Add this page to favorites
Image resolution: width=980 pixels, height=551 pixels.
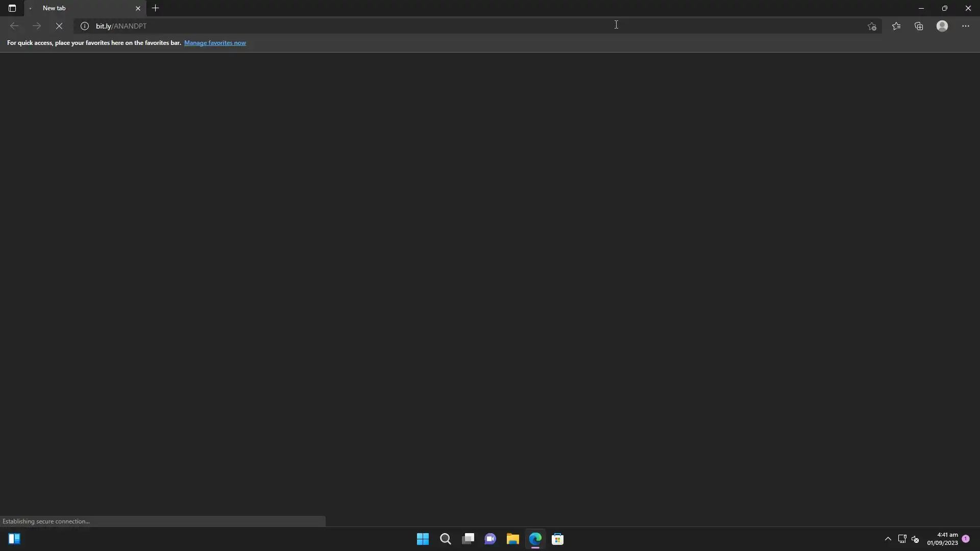[872, 27]
